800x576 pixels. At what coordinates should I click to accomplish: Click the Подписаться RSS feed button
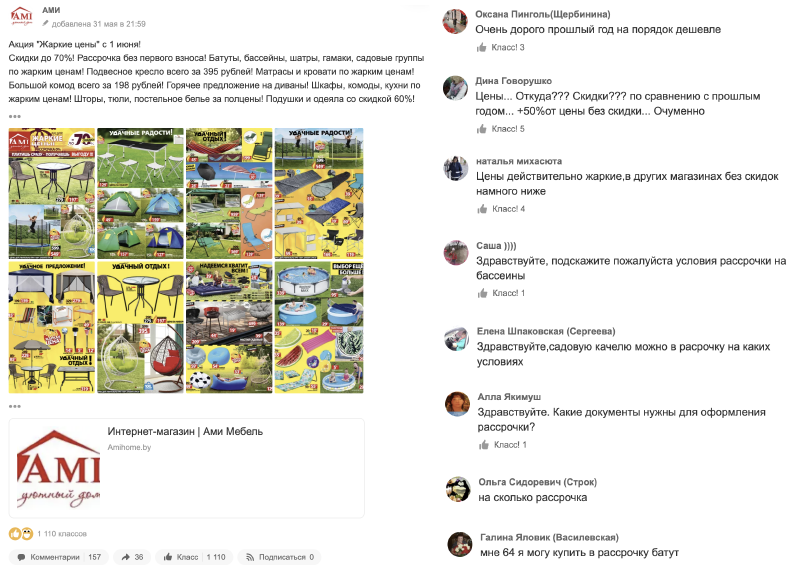(280, 557)
